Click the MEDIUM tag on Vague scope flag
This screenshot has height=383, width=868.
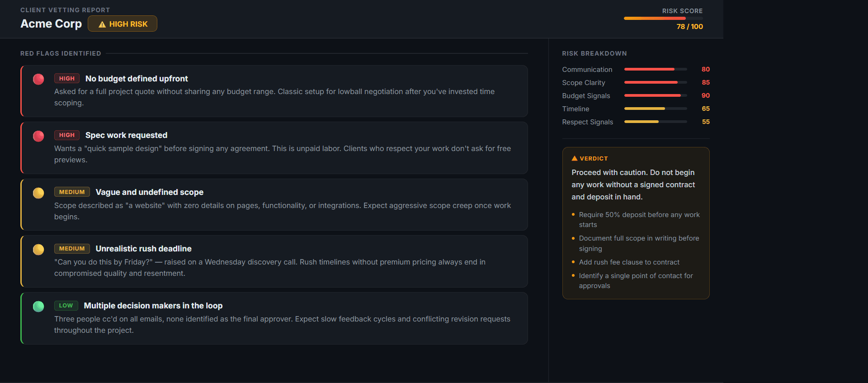click(72, 192)
